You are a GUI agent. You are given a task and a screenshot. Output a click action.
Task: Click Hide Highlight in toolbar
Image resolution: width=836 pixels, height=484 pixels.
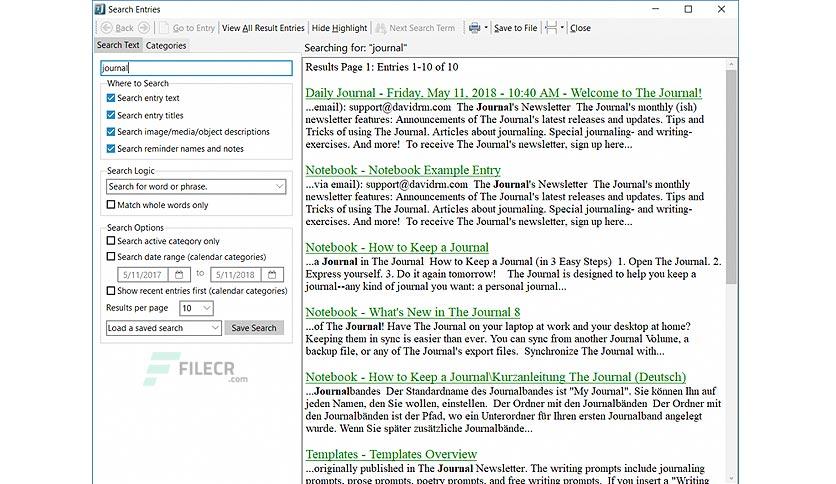[x=339, y=28]
